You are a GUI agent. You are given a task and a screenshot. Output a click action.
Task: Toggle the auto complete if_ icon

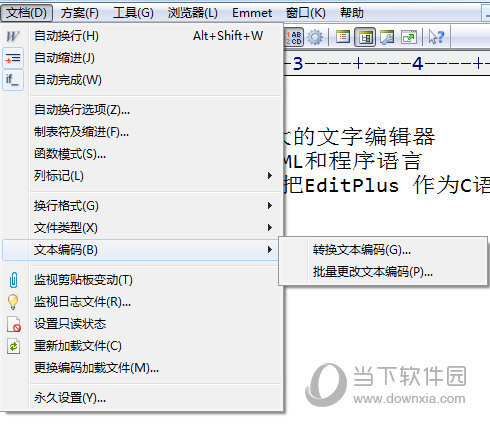[13, 80]
